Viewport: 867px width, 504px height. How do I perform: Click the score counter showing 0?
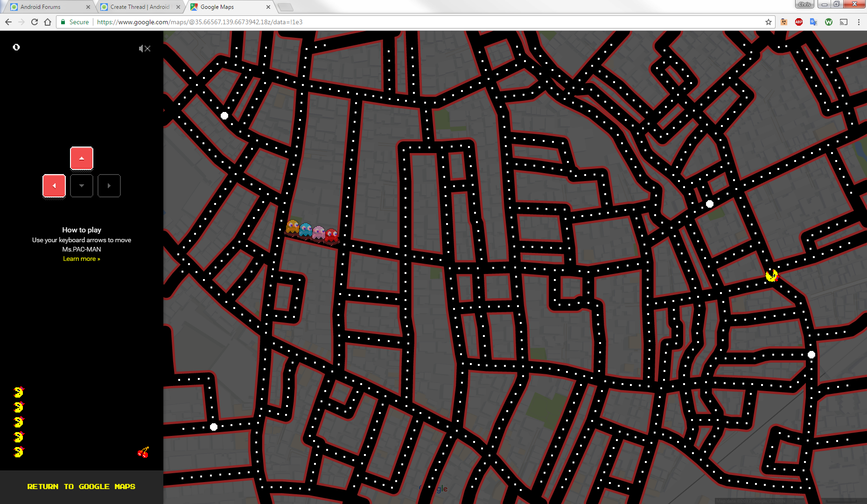[16, 47]
